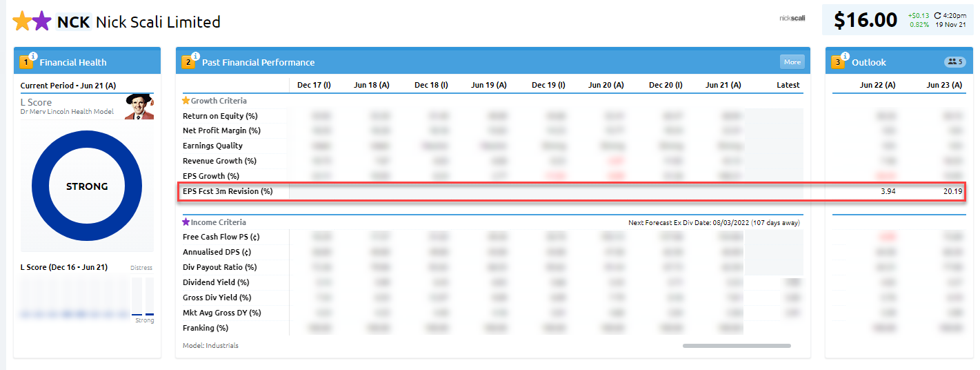Click the Financial Health panel title
980x370 pixels.
[x=73, y=62]
